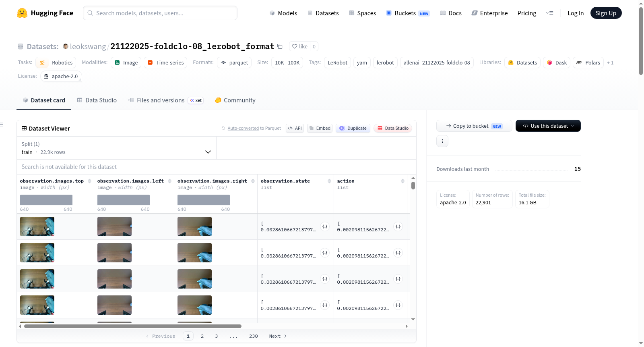Viewport: 644px width, 347px height.
Task: Click Log In
Action: pyautogui.click(x=576, y=13)
